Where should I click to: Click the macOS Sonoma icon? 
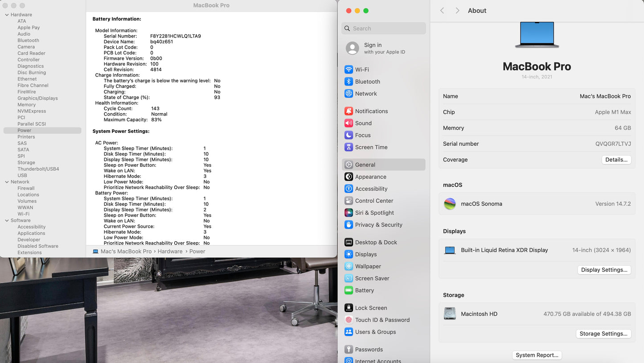[x=450, y=204]
